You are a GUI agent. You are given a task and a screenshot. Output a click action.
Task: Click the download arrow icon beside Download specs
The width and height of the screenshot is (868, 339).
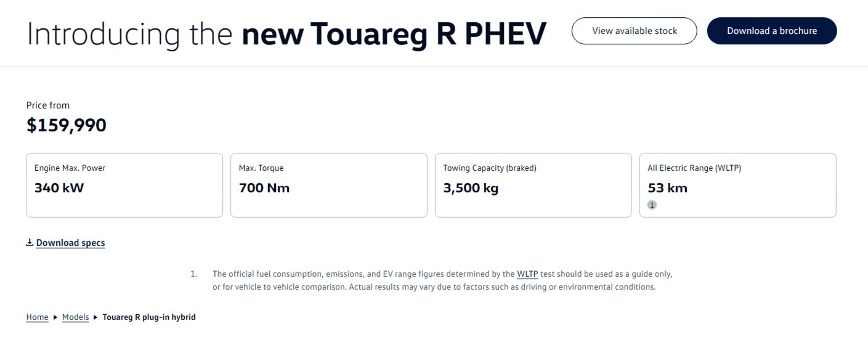tap(30, 242)
